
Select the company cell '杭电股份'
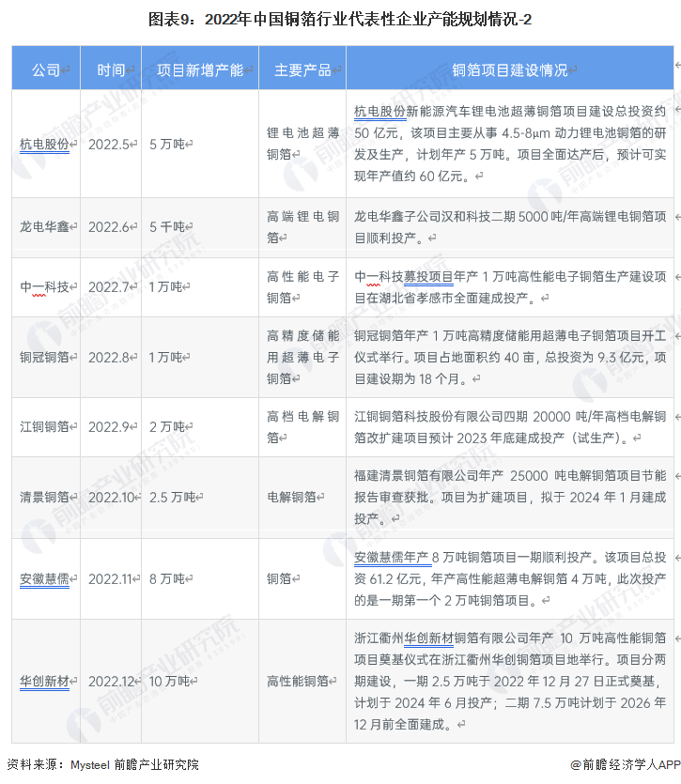(x=44, y=144)
